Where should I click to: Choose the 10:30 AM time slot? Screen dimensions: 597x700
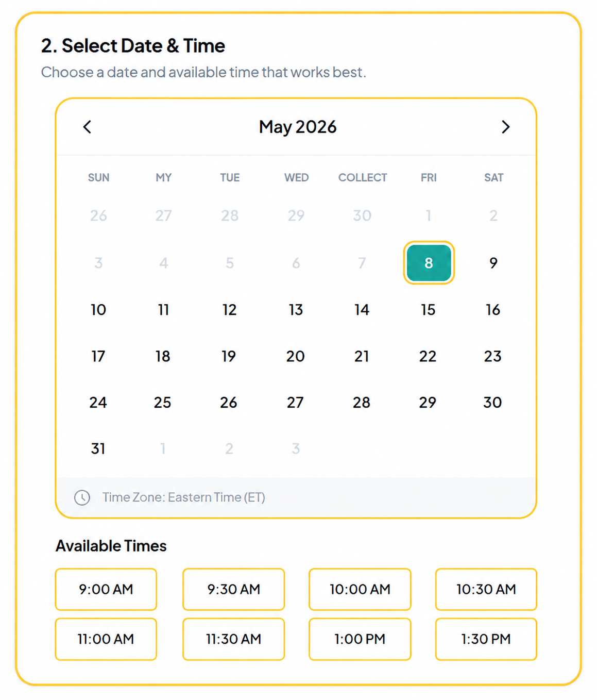(x=486, y=589)
